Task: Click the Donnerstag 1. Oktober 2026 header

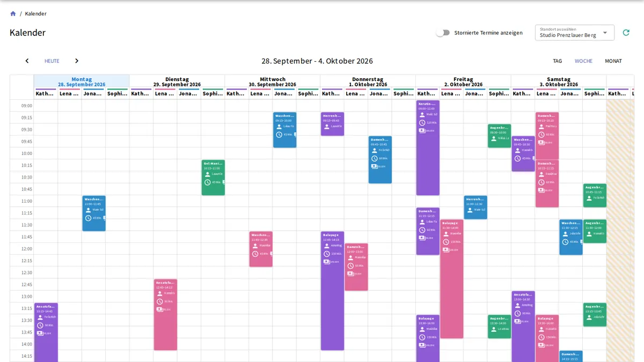Action: point(368,82)
